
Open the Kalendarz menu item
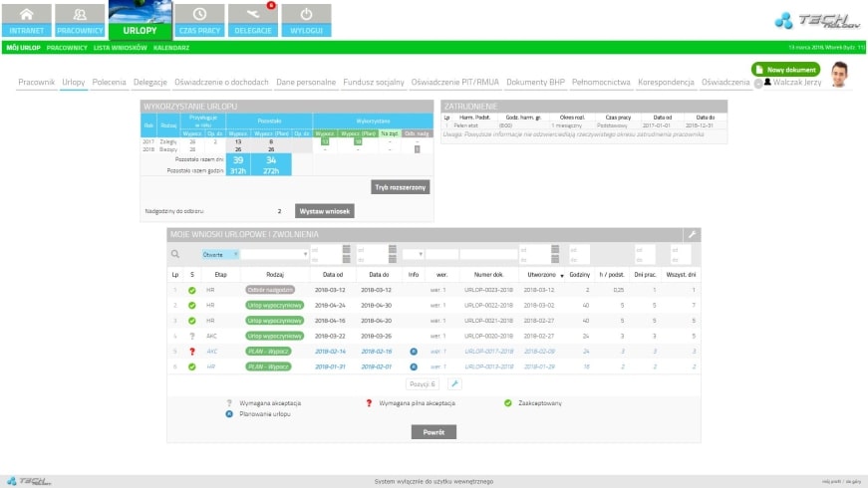(x=171, y=47)
